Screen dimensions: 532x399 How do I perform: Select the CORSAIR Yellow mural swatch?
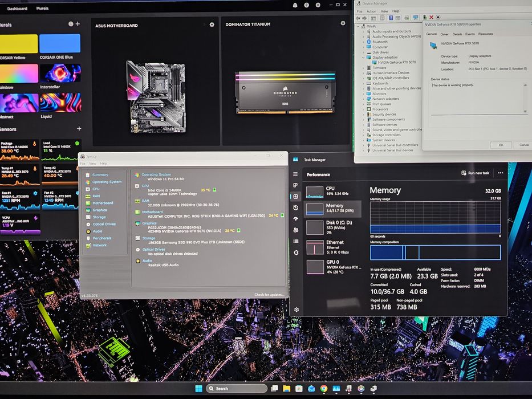point(19,44)
